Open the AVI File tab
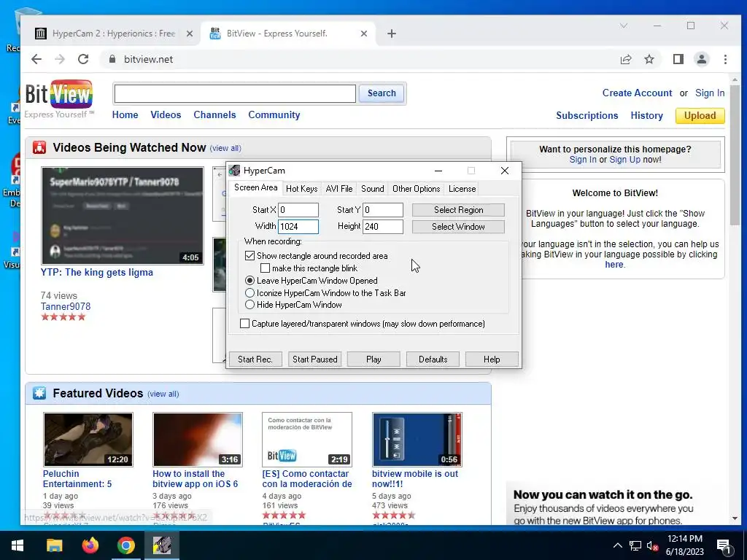This screenshot has height=560, width=747. coord(339,189)
